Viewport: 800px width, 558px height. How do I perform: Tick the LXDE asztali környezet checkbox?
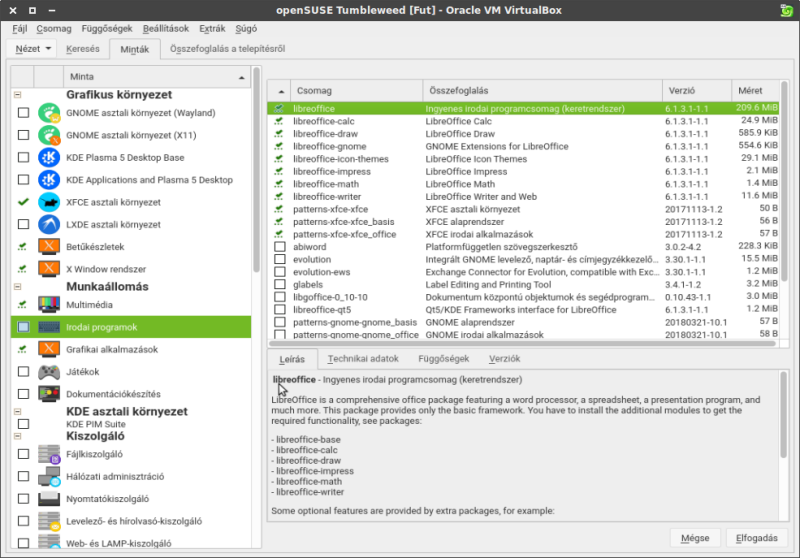[23, 224]
